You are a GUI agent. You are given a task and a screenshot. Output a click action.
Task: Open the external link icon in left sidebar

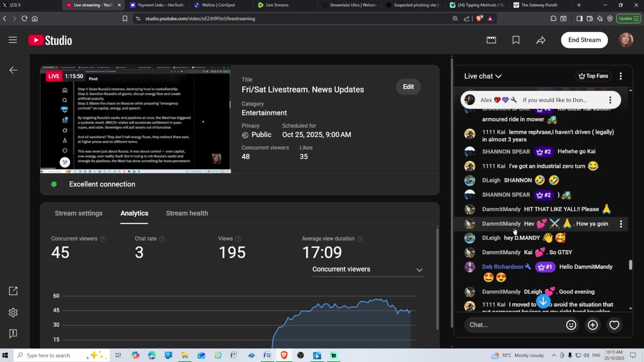point(14,291)
